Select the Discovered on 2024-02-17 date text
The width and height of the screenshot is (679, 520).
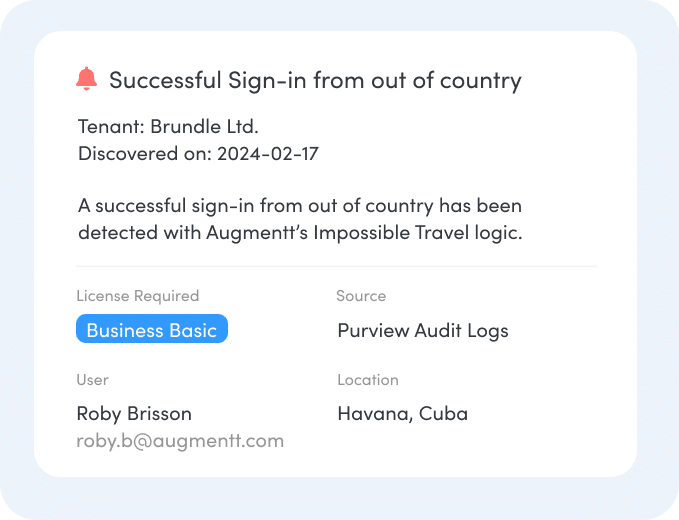198,154
